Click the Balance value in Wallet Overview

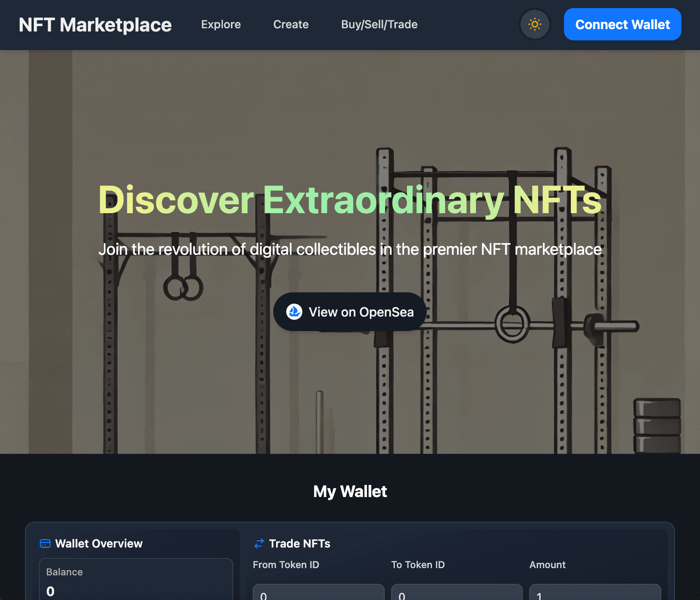pos(50,591)
